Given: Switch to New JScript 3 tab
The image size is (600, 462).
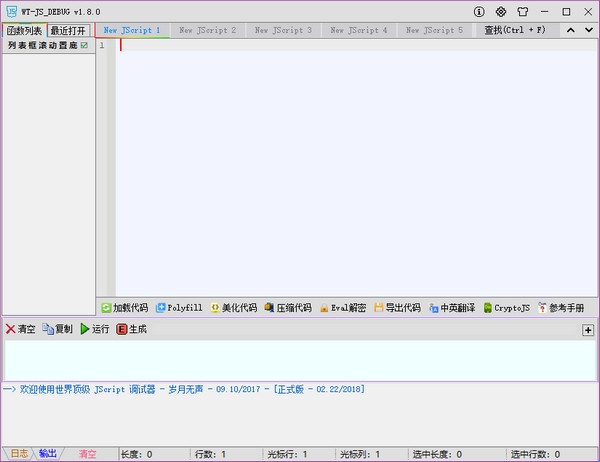Looking at the screenshot, I should [x=283, y=31].
